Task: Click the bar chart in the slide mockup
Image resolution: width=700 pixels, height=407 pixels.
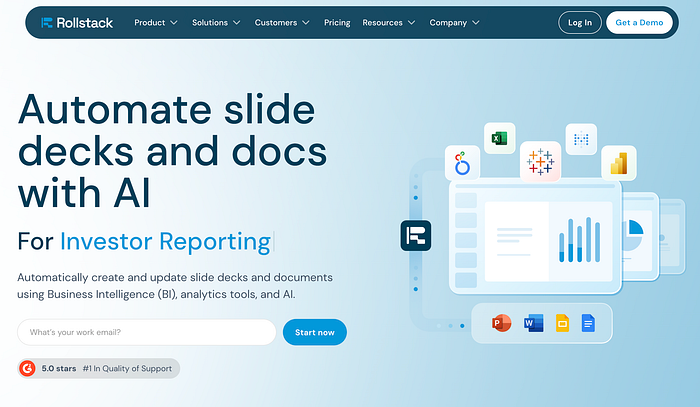Action: [x=579, y=240]
